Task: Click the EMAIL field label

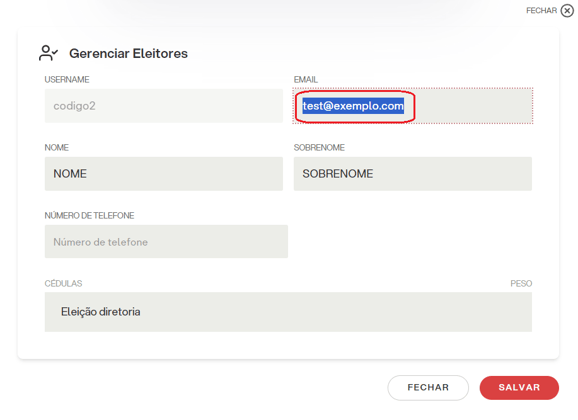Action: point(306,80)
